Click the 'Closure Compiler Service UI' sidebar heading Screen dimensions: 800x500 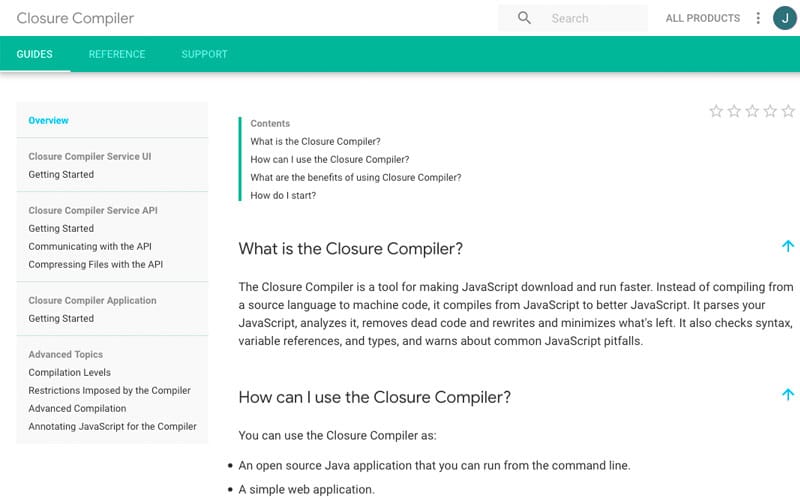pyautogui.click(x=90, y=157)
